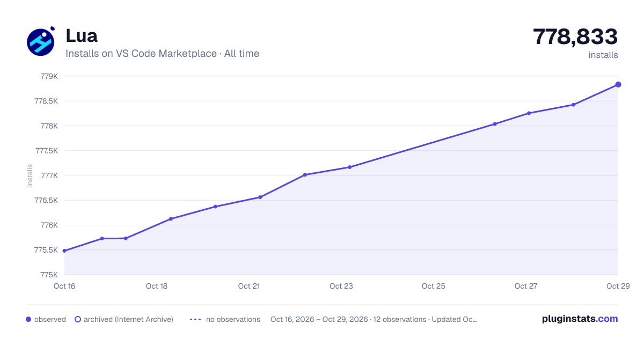Select the final data point on Oct 29
This screenshot has height=338, width=644.
tap(618, 84)
